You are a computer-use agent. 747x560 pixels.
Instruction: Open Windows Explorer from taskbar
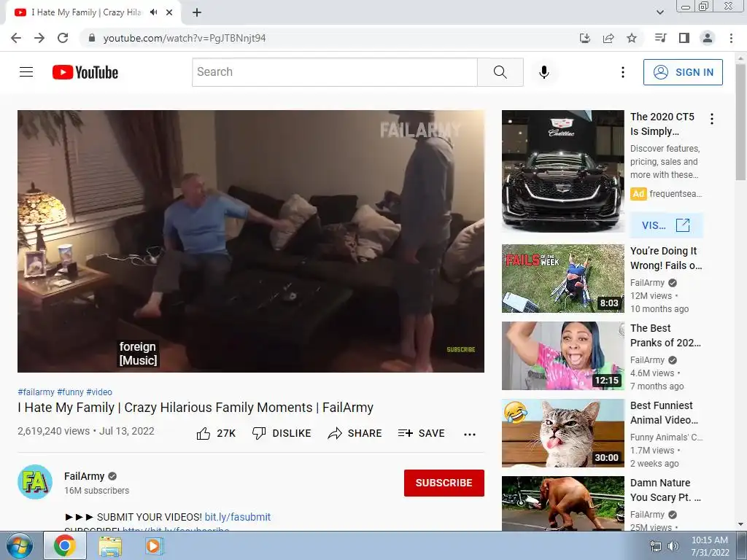(x=110, y=546)
